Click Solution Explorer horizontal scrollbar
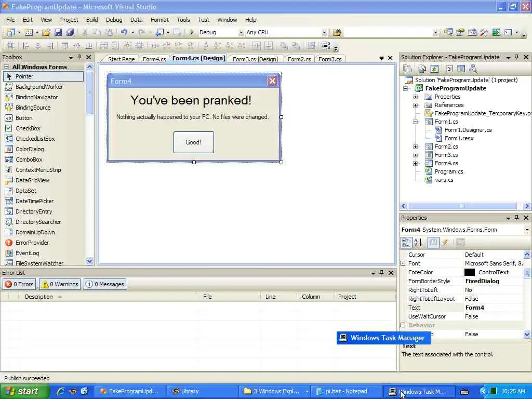The image size is (532, 399). point(463,206)
